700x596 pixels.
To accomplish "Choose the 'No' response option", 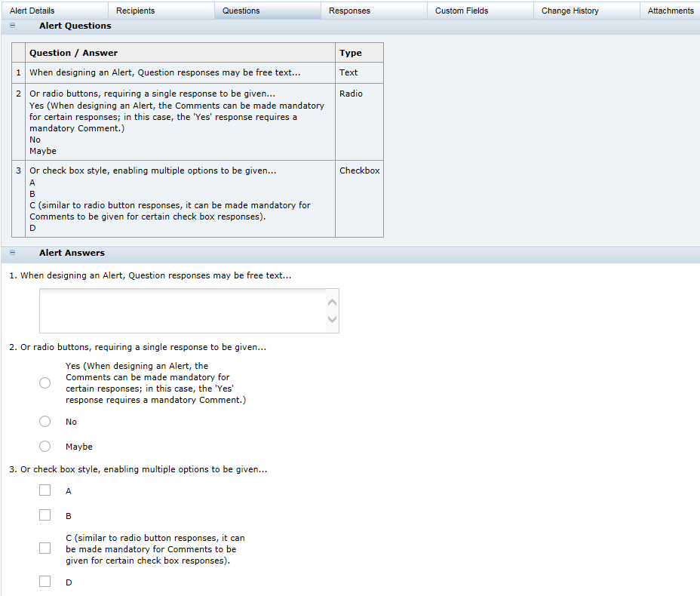I will pyautogui.click(x=45, y=421).
